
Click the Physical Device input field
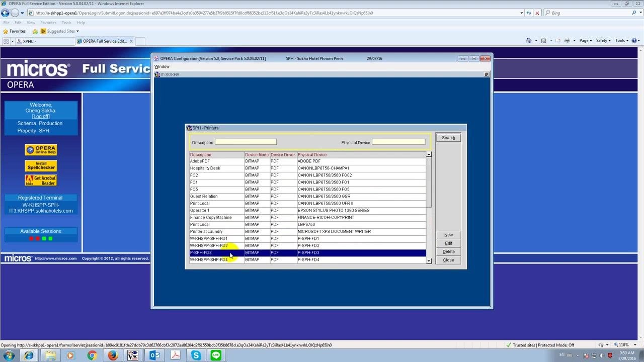[398, 142]
